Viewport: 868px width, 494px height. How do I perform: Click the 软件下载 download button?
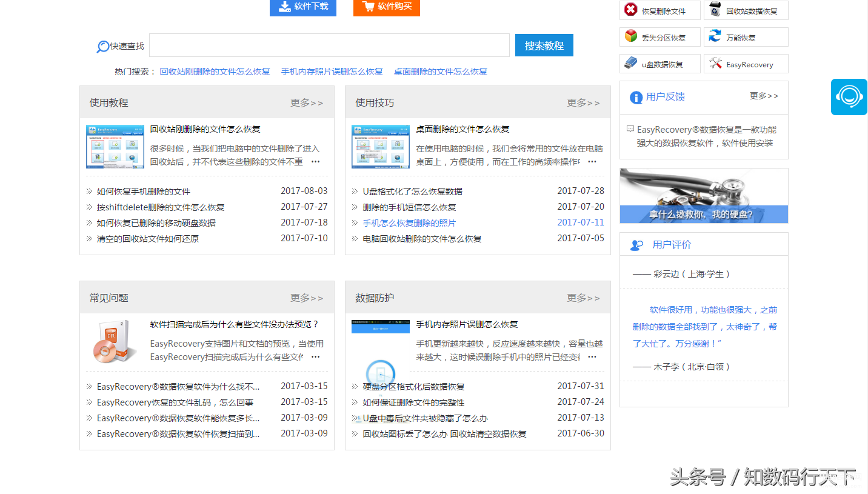pyautogui.click(x=303, y=7)
